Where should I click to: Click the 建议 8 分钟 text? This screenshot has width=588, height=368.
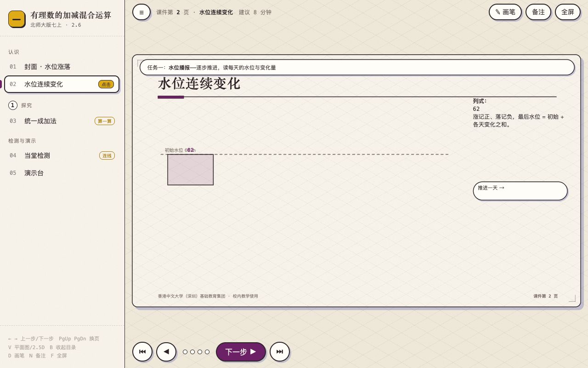pos(255,12)
